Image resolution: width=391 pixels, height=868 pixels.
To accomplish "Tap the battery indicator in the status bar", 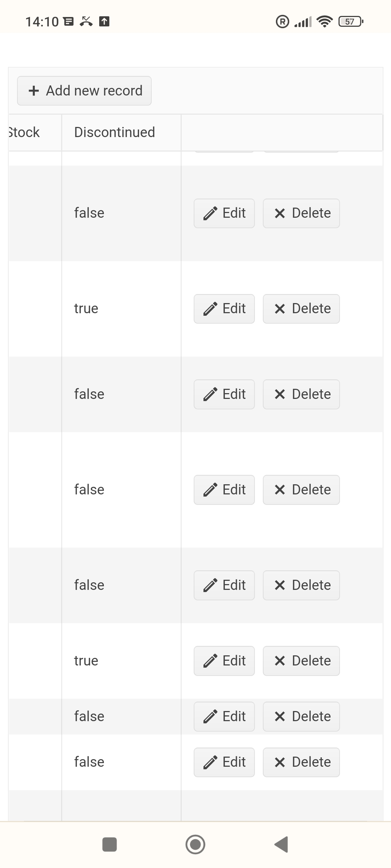I will (x=350, y=22).
